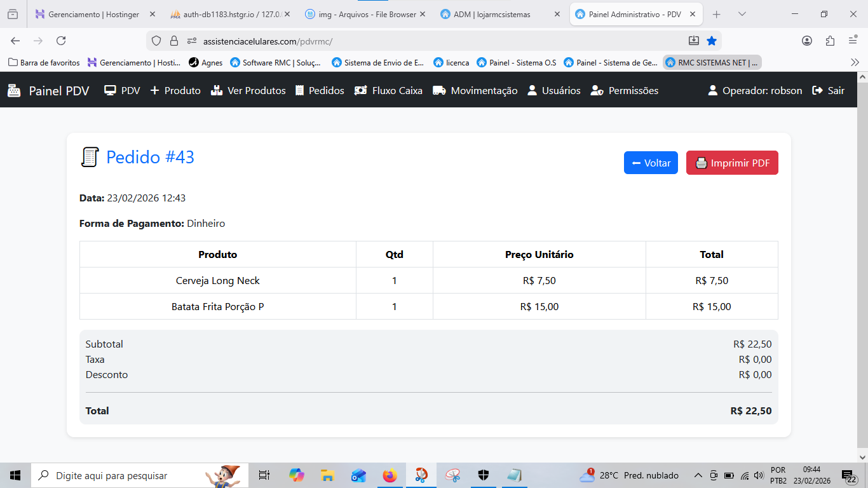868x488 pixels.
Task: Reload the page with refresh icon
Action: [x=61, y=41]
